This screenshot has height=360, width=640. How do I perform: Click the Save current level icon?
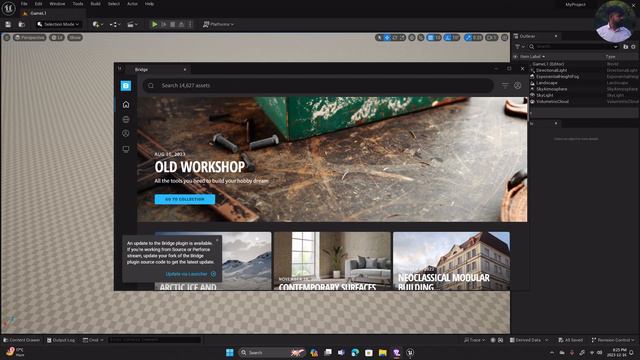click(8, 24)
